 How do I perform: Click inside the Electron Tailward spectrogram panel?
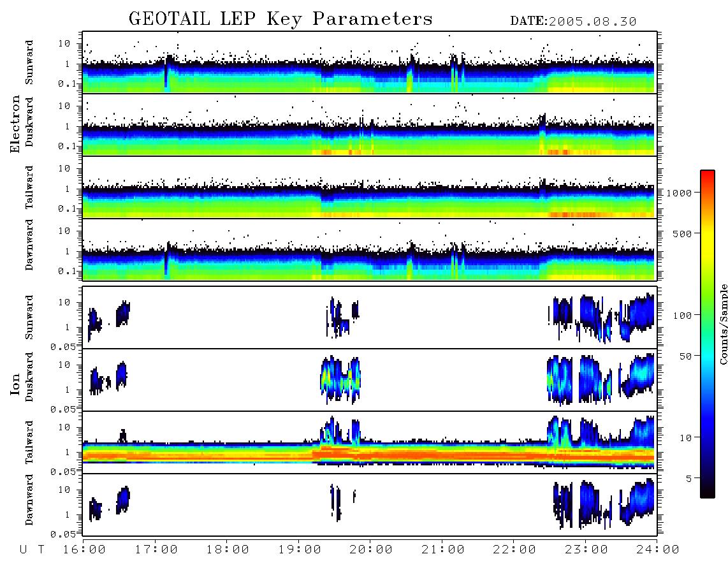point(370,187)
